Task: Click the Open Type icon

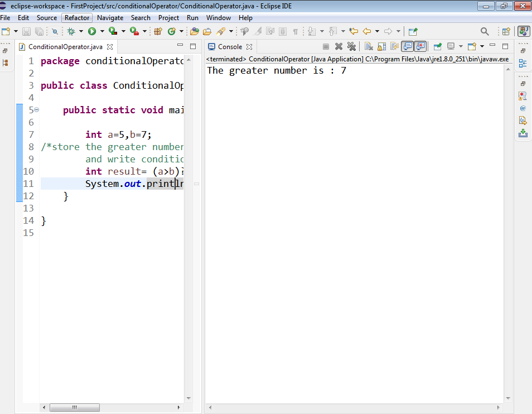Action: (x=195, y=32)
